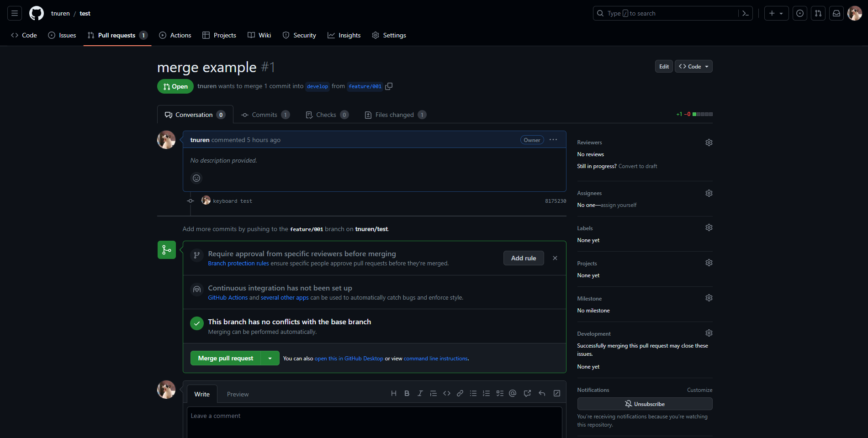Open Branch protection rules link

tap(238, 264)
